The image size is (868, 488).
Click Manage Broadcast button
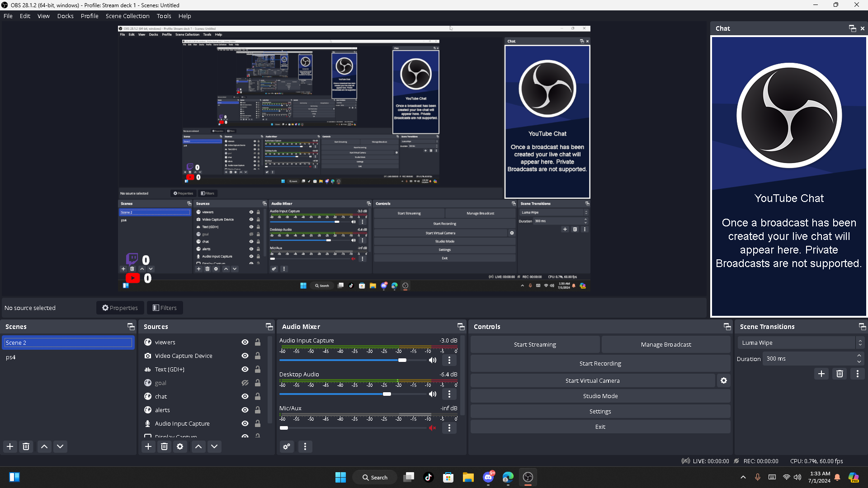(x=666, y=345)
